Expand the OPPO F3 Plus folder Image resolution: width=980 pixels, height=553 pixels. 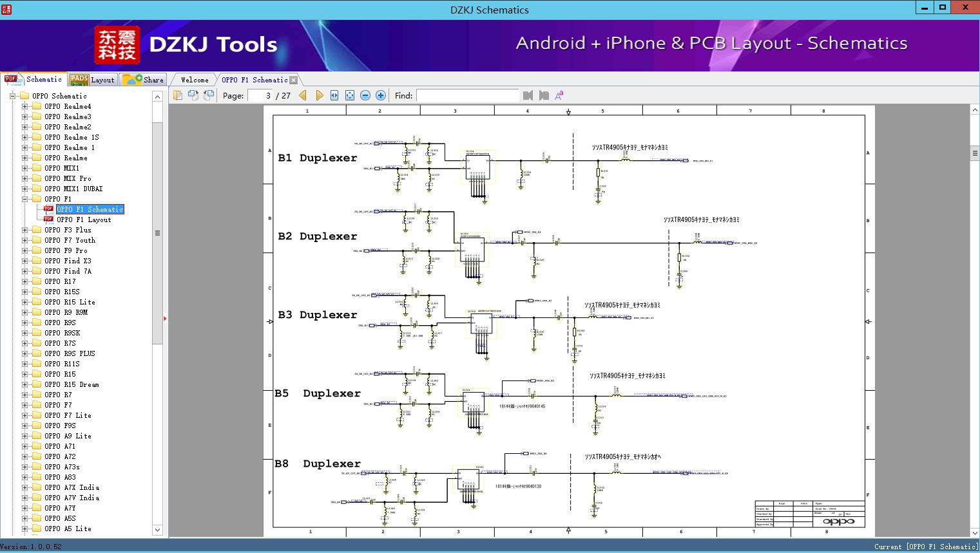(x=25, y=230)
